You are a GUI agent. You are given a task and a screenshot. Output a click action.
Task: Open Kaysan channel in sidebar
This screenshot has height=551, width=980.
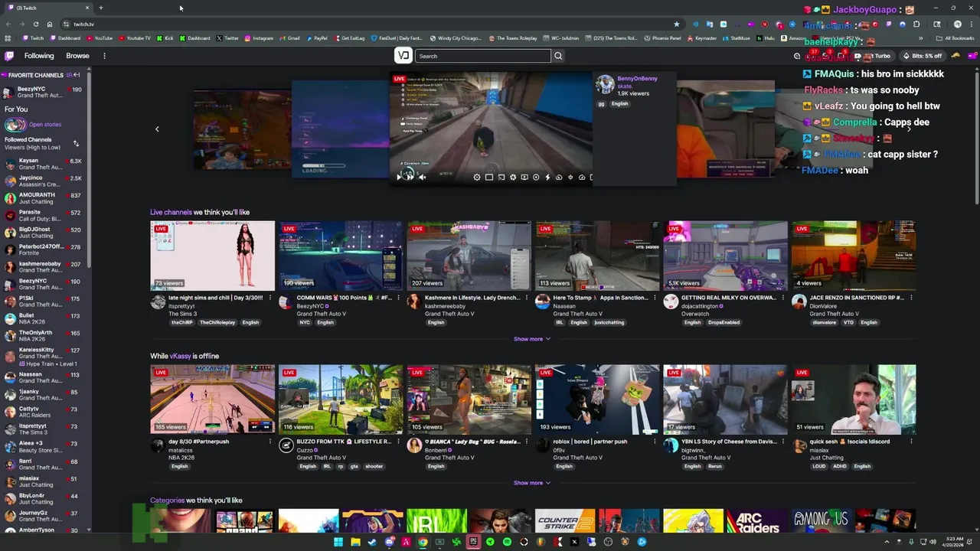pos(46,164)
